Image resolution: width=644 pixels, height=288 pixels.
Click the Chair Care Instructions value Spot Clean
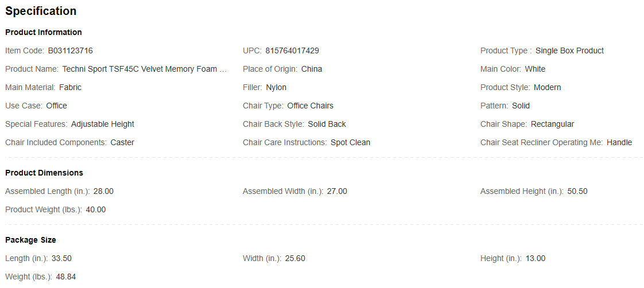point(350,142)
